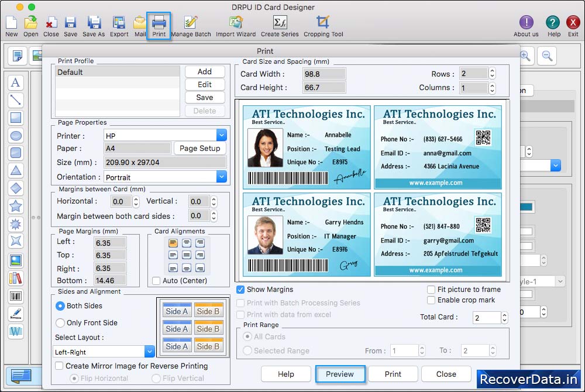585x392 pixels.
Task: Select top-left card alignment icon
Action: 173,243
